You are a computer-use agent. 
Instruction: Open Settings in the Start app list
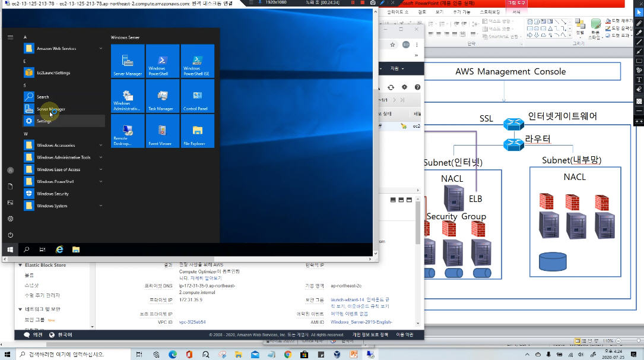64,121
